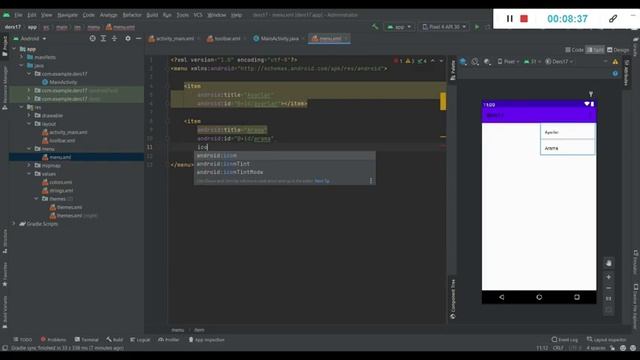Expand the mipmap folder
This screenshot has height=360, width=640.
pos(29,165)
